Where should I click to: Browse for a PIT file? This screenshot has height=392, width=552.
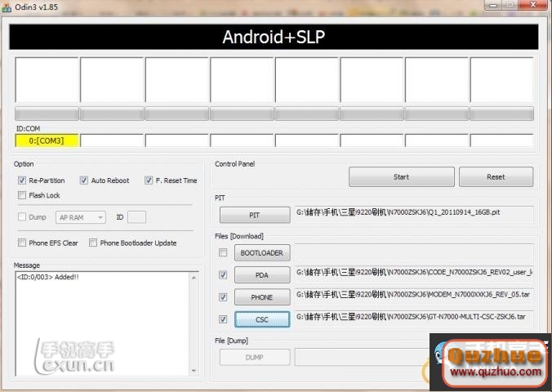click(255, 215)
